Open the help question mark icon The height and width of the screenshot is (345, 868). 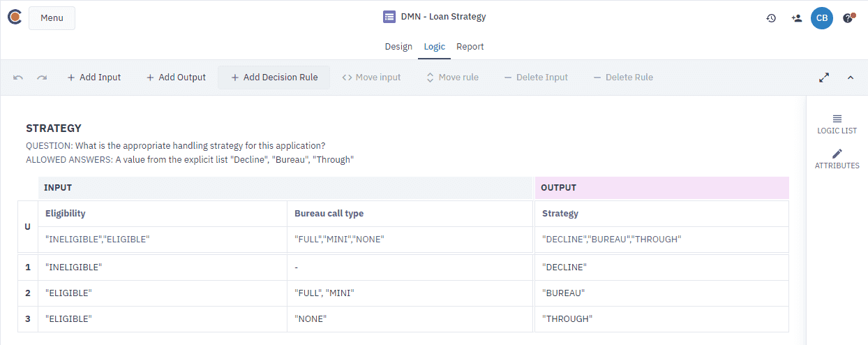pyautogui.click(x=848, y=18)
